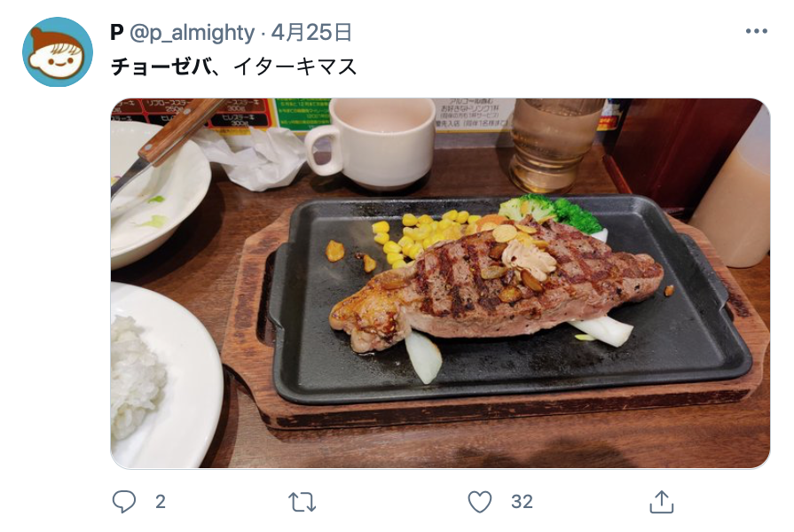Open the 4月25日 timestamp link
Image resolution: width=794 pixels, height=532 pixels.
(311, 33)
